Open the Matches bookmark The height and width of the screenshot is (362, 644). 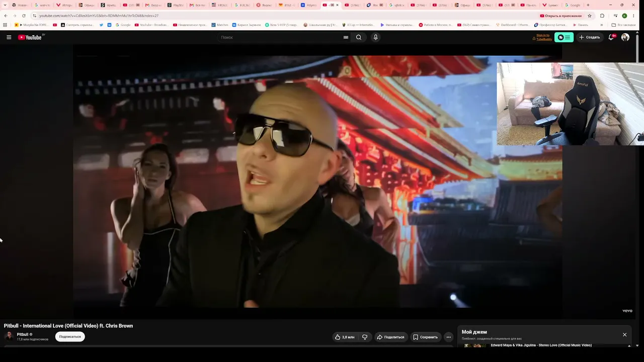219,25
